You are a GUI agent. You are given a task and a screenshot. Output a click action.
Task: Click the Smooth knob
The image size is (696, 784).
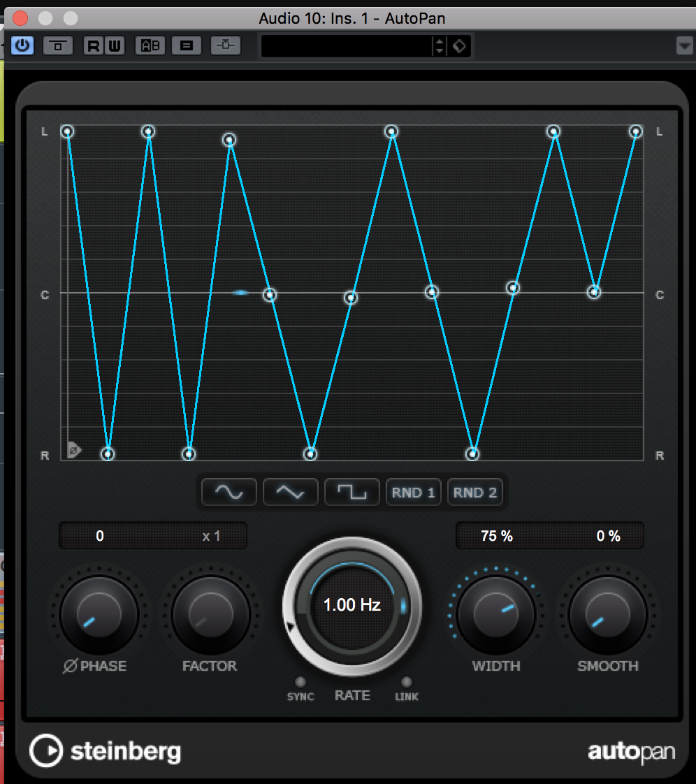click(607, 614)
